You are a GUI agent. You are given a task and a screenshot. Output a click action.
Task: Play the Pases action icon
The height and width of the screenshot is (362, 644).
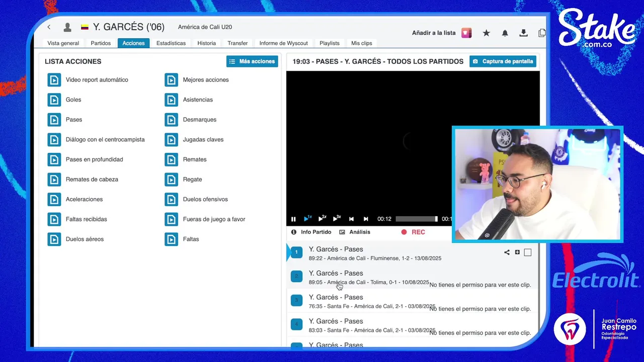coord(54,120)
